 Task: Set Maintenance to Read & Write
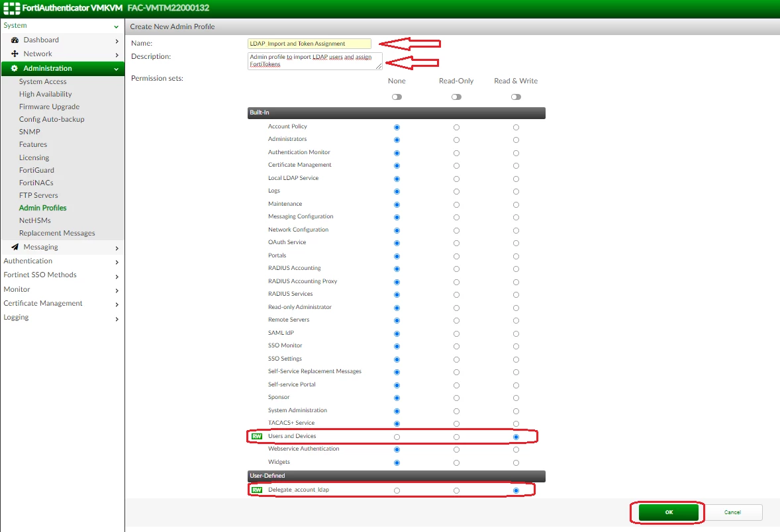point(516,204)
